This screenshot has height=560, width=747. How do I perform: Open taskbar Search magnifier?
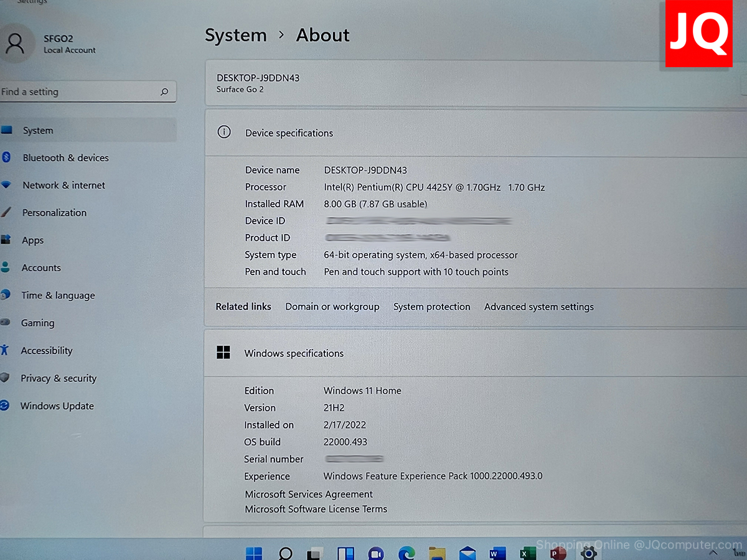pyautogui.click(x=285, y=553)
